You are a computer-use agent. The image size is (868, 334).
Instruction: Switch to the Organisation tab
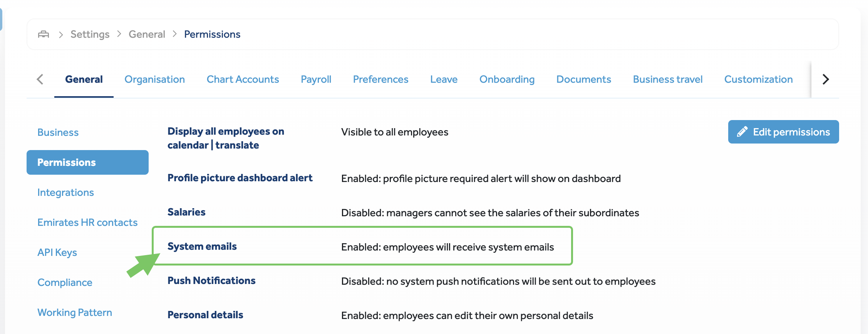tap(154, 79)
